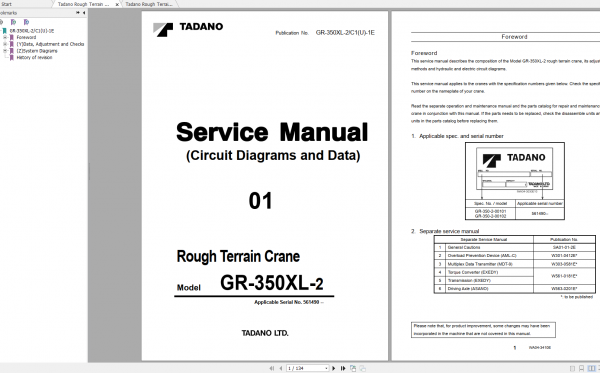Screen dimensions: 600x373
Task: Click the 'Rough Terrain Crane' heading
Action: pyautogui.click(x=238, y=257)
